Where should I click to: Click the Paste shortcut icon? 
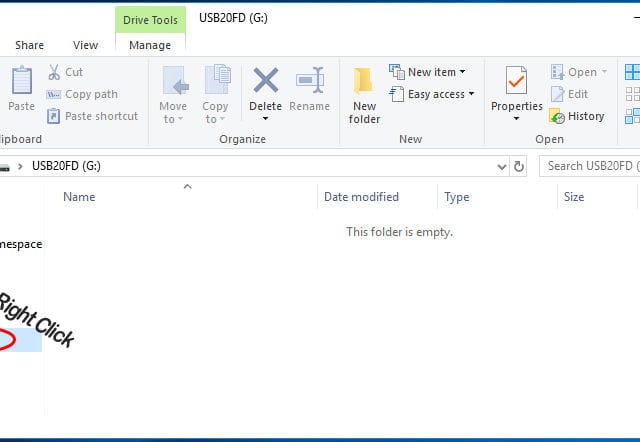pyautogui.click(x=53, y=116)
